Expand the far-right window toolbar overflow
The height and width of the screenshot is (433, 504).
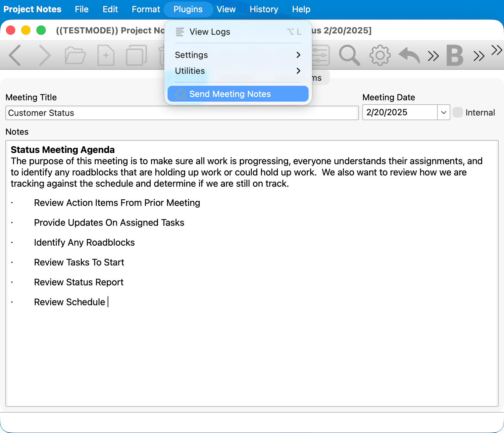(x=497, y=50)
